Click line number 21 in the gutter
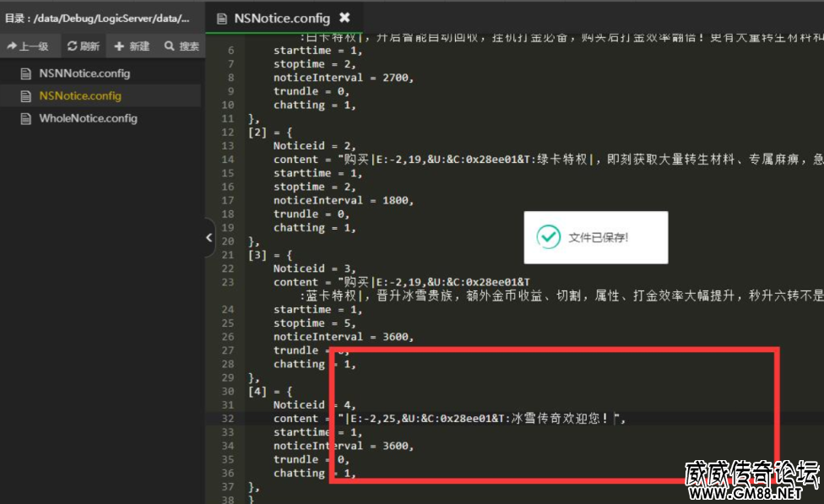 [228, 255]
